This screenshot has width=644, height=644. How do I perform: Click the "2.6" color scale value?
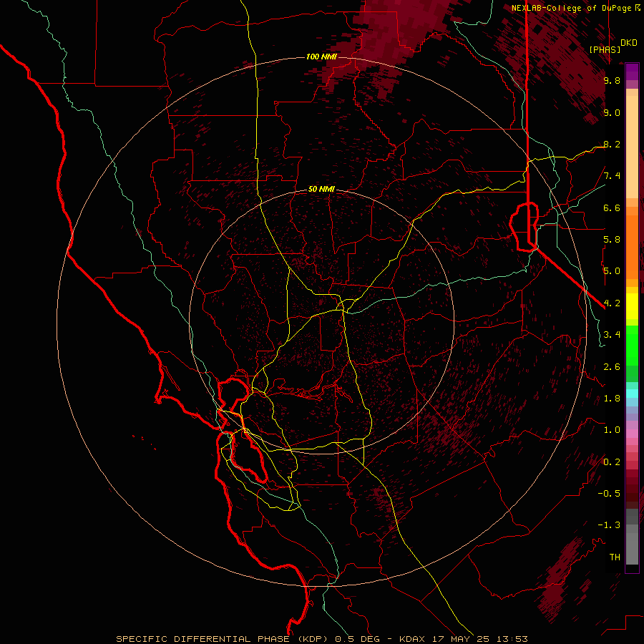pos(612,367)
